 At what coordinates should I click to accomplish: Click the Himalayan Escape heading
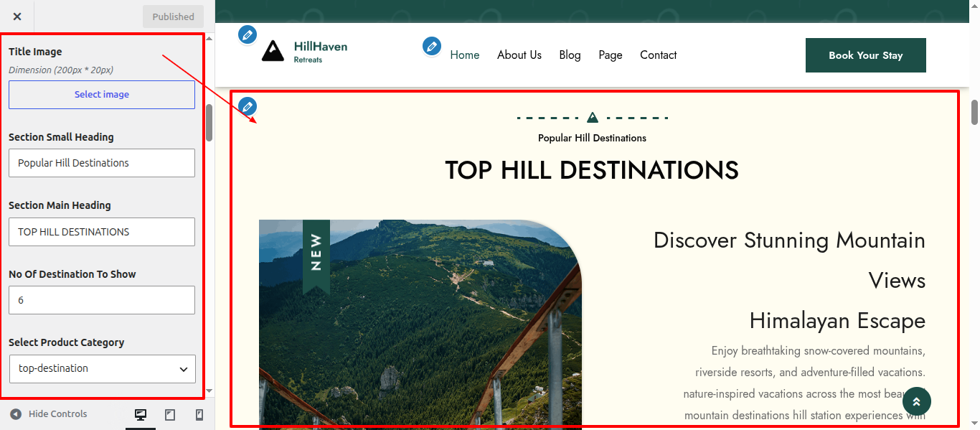837,321
